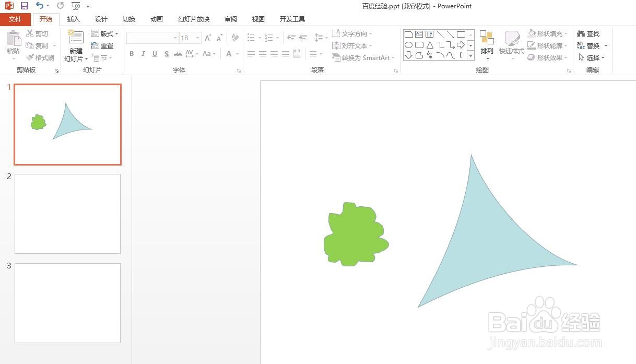Switch to the Developer (开发工具) tab
The image size is (636, 364).
click(x=292, y=19)
